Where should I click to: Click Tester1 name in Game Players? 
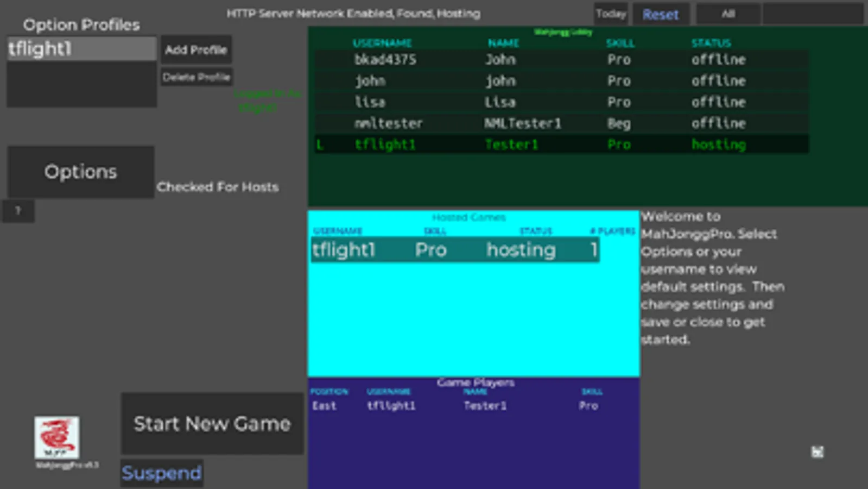tap(485, 406)
